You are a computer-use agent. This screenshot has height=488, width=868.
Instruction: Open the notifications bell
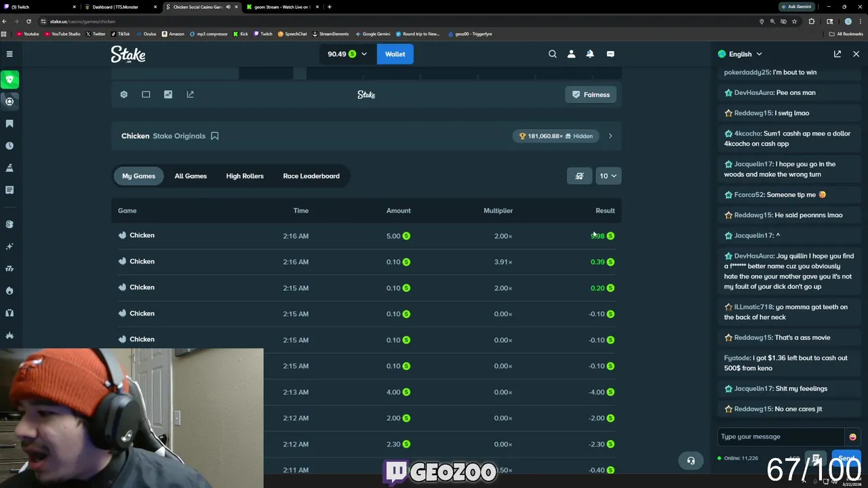590,54
